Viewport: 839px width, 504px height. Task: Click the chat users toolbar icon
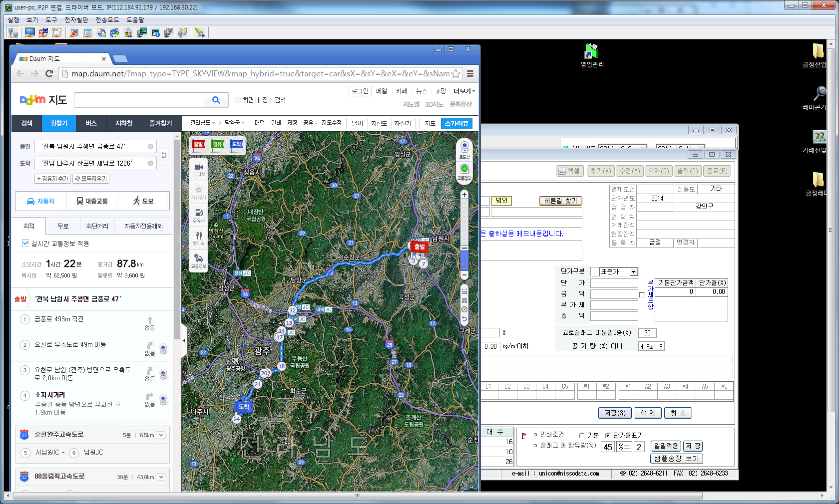coord(128,32)
